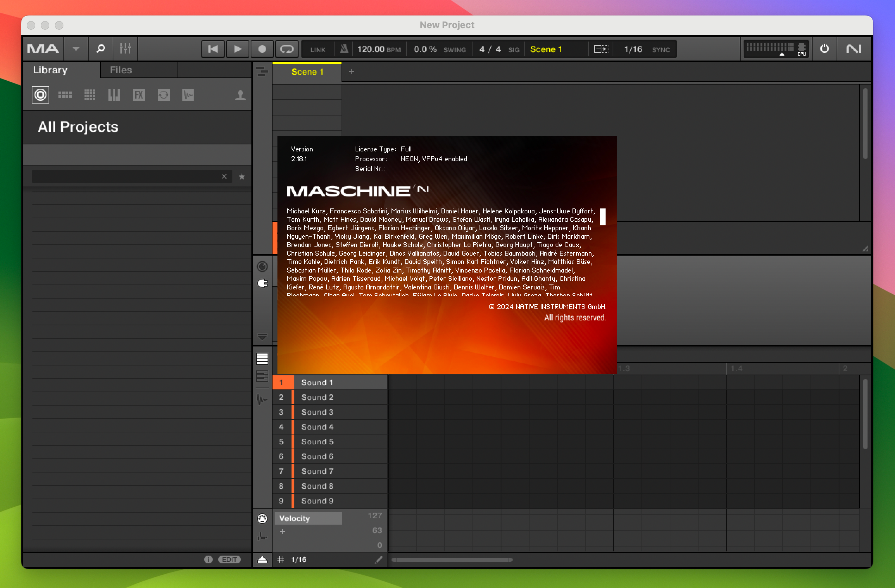895x588 pixels.
Task: Select Sound 5 row
Action: [x=330, y=442]
